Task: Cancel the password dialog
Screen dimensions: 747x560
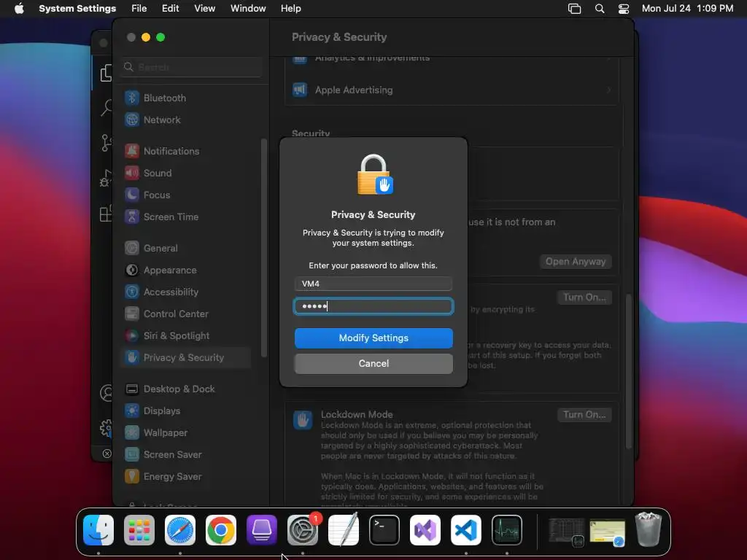Action: click(x=373, y=364)
